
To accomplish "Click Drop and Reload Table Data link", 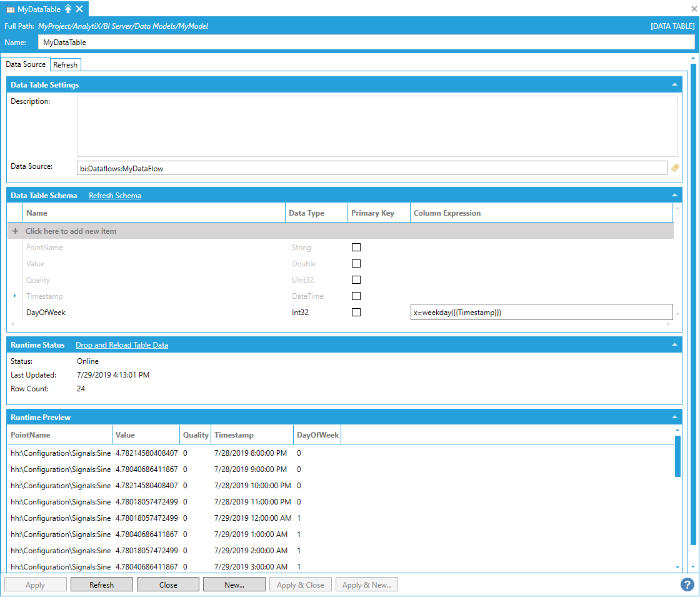I will coord(122,345).
